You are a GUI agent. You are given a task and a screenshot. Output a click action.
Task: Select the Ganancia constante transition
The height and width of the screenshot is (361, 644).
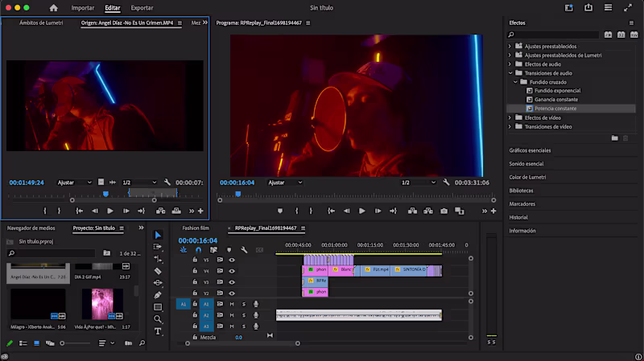tap(555, 99)
